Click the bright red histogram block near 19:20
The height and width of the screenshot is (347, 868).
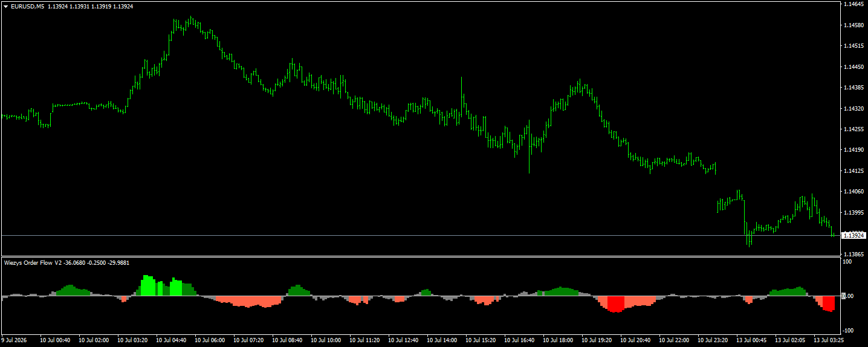coord(616,304)
